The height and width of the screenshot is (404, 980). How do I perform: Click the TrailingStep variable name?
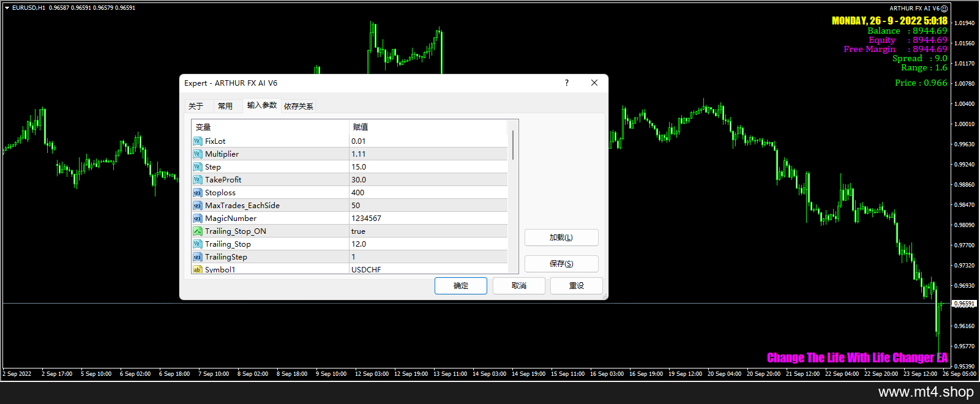click(x=226, y=257)
